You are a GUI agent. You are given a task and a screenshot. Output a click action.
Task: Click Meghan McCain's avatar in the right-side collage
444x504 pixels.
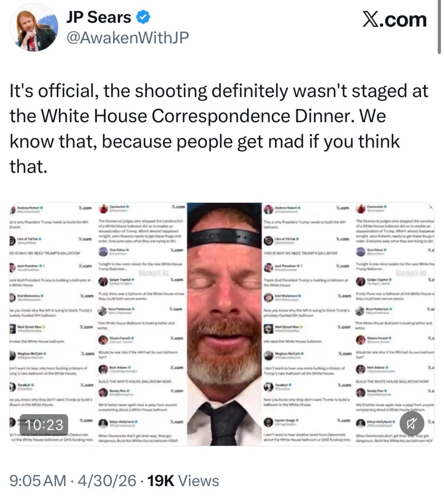(x=268, y=356)
